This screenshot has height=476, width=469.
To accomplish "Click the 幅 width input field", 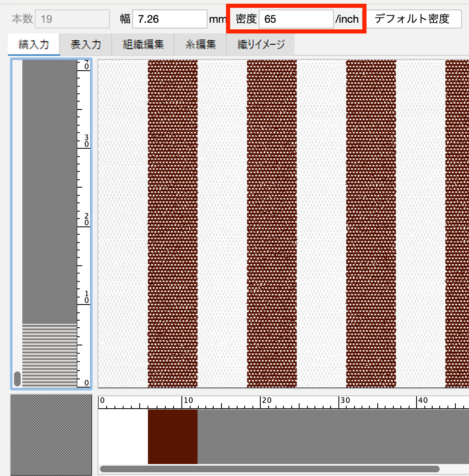I will pos(169,19).
